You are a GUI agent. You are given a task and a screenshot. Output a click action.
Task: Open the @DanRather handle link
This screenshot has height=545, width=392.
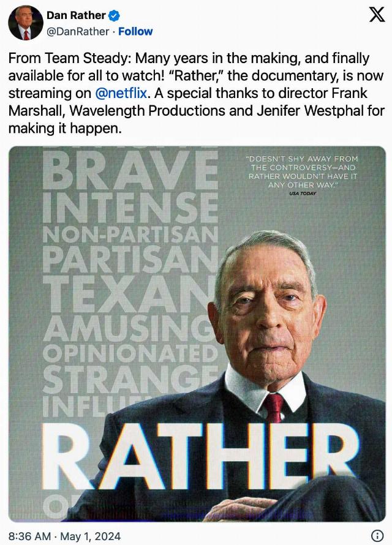click(x=78, y=32)
